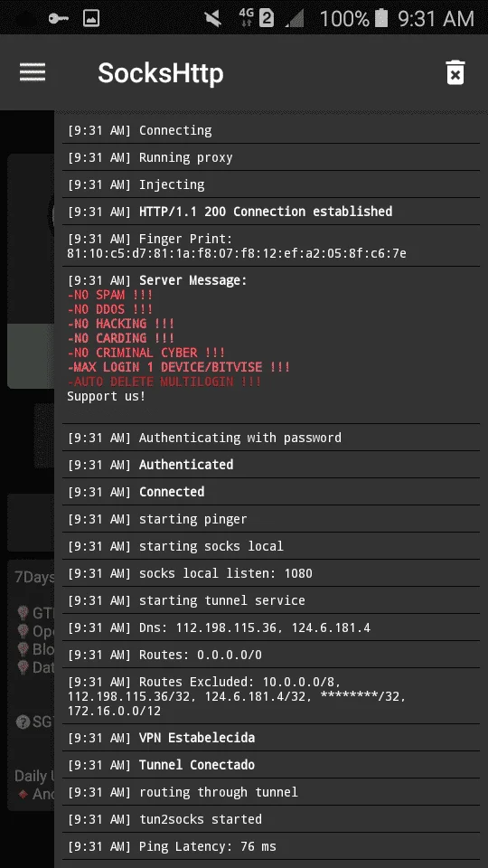This screenshot has height=868, width=488.
Task: Open the hamburger navigation menu
Action: click(x=33, y=72)
